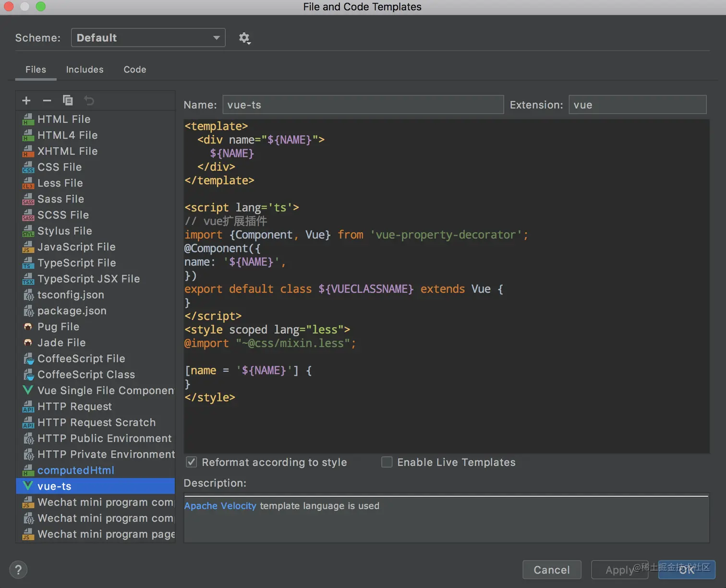Open the Apache Velocity link
Image resolution: width=726 pixels, height=588 pixels.
(220, 506)
